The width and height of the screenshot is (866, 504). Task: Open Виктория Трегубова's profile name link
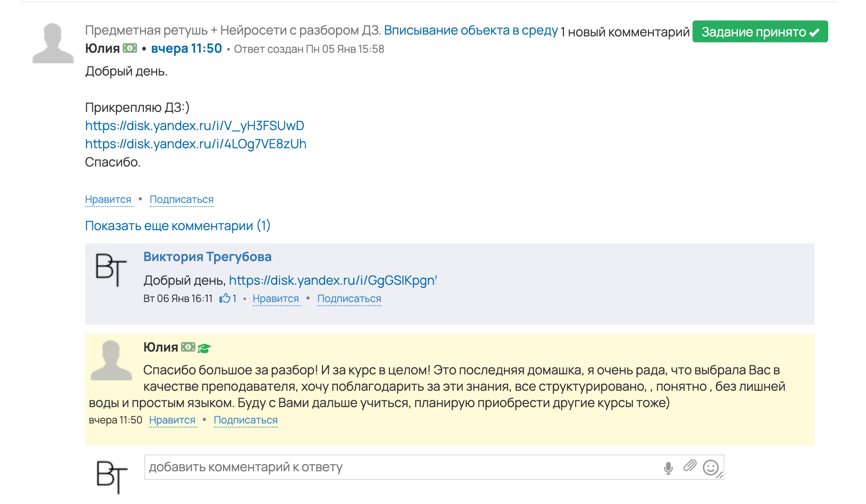(x=207, y=257)
